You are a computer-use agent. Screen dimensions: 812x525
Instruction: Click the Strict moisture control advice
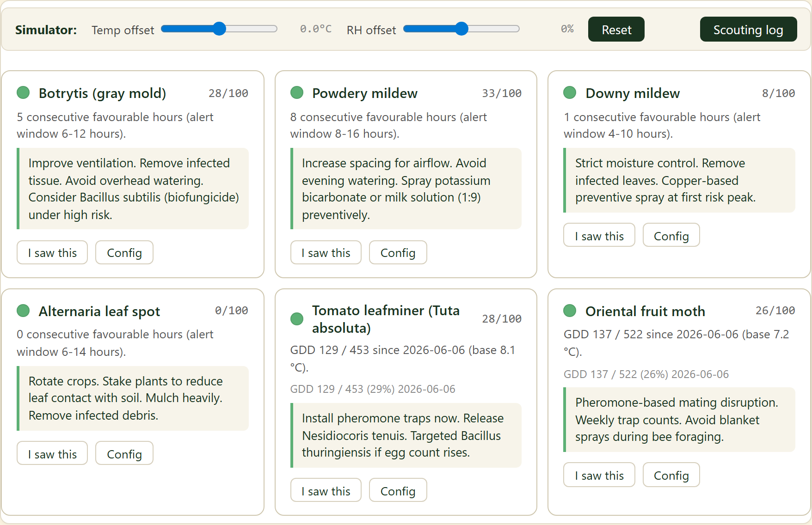[x=679, y=180]
